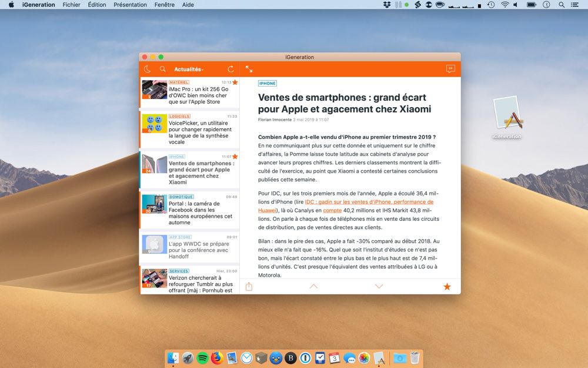
Task: Follow the "compte" link in the article
Action: pos(332,210)
